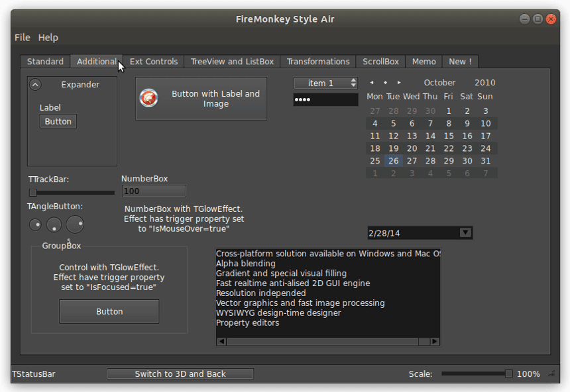Click the right arrow of the memo scrollbar

point(435,342)
